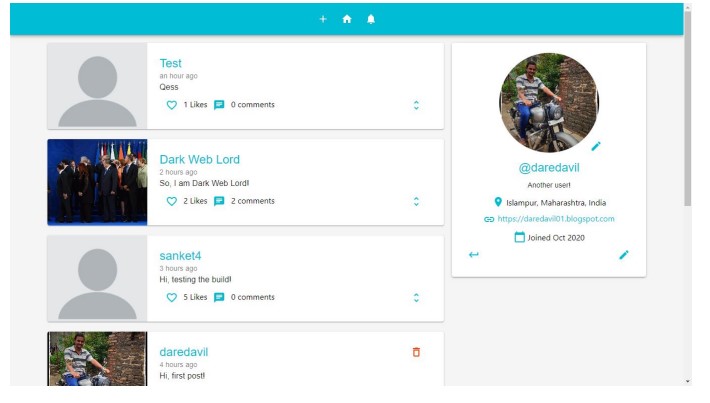Visit the daredavil01.blogspot.com link
The image size is (710, 403).
[556, 219]
